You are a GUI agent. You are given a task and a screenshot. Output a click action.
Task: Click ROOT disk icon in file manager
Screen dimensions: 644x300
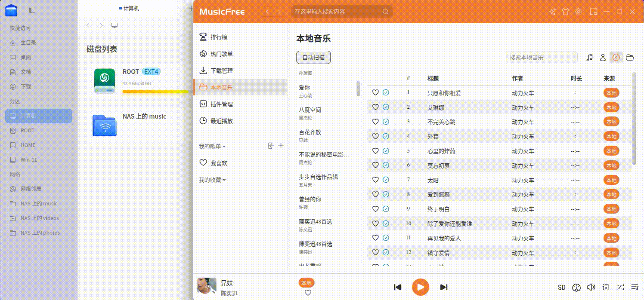[x=105, y=81]
